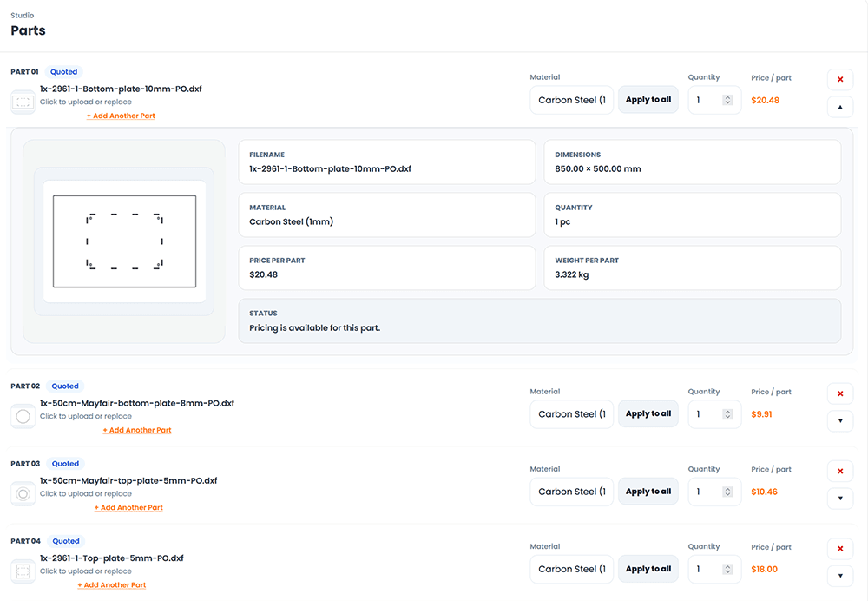Expand Part 04 details with down arrow
Screen dimensions: 868x601
(839, 576)
